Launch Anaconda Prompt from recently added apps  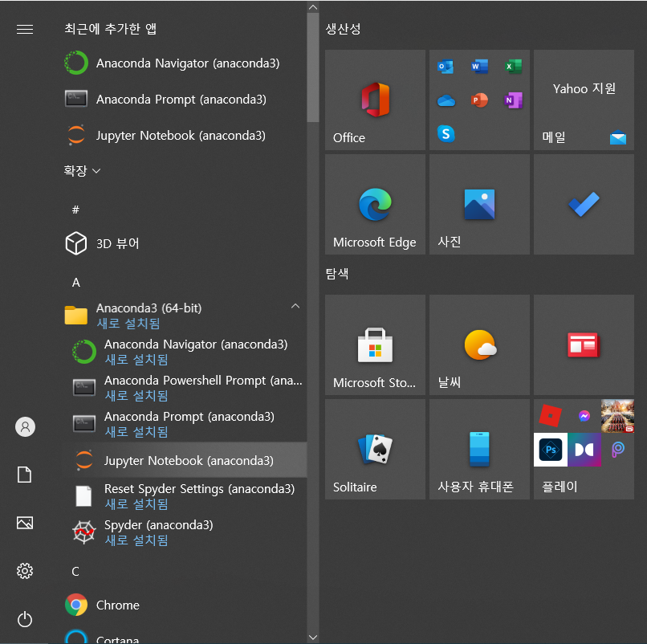point(184,99)
